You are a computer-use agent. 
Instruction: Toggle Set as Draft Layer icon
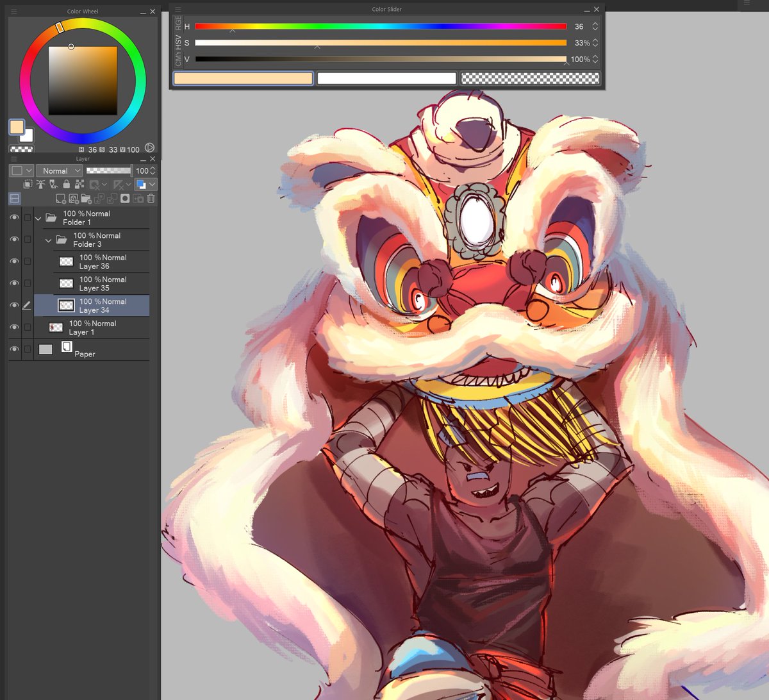(x=53, y=185)
